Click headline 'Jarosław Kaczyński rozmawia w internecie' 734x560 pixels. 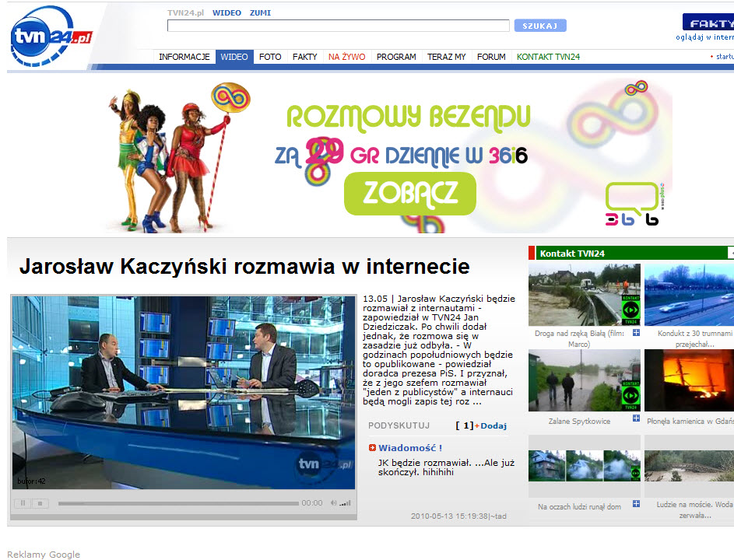[244, 267]
